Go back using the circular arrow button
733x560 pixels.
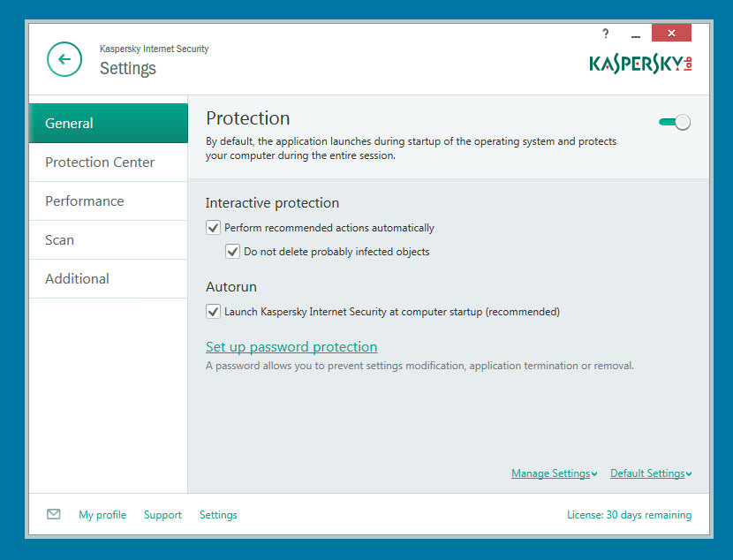pos(64,59)
